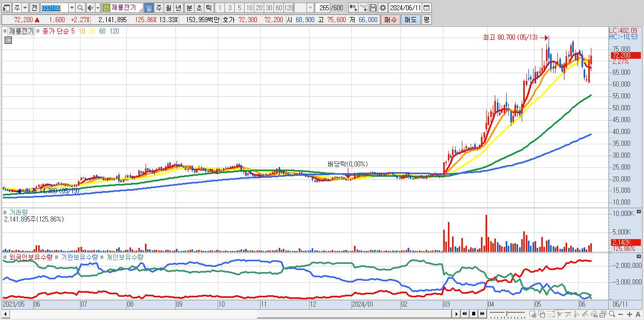Select the 년 yearly period tab
Viewport: 644px width, 320px height.
[x=178, y=8]
